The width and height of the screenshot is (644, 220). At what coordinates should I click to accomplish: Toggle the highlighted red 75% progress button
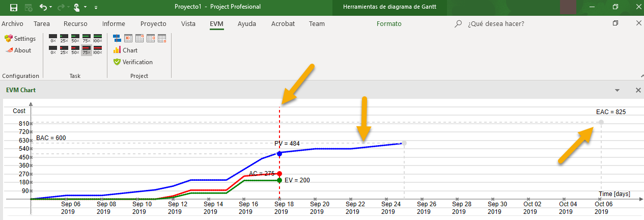point(87,50)
